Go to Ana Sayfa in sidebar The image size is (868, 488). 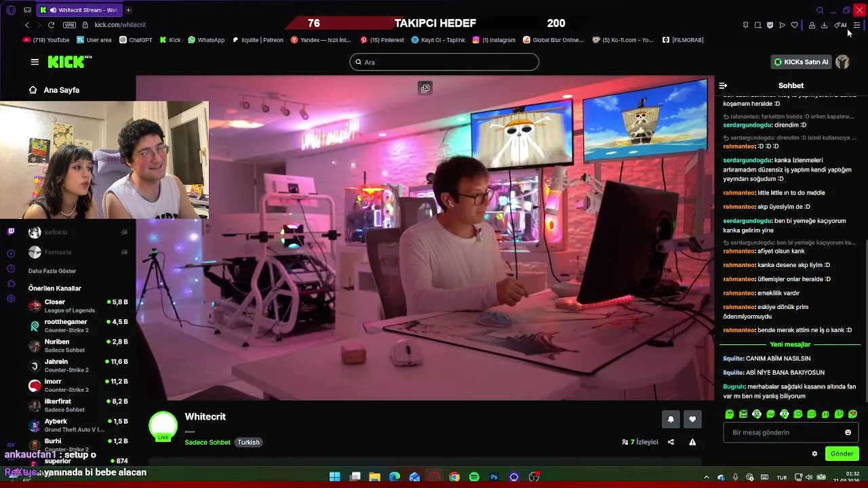(54, 89)
